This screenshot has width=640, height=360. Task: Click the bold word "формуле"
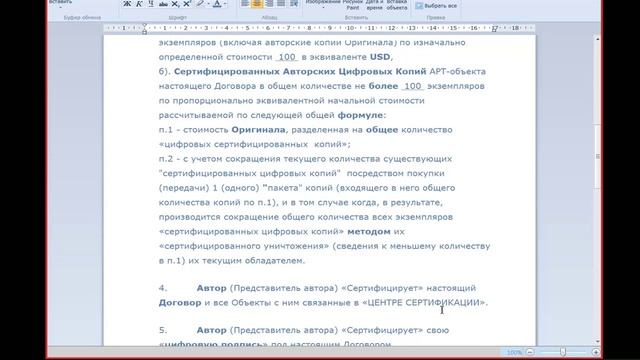360,115
